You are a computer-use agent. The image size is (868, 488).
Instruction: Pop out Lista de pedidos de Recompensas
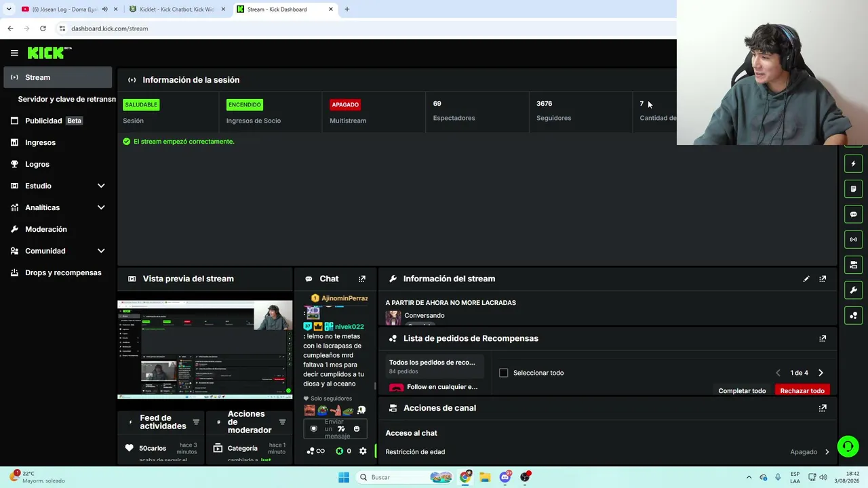[x=823, y=338]
